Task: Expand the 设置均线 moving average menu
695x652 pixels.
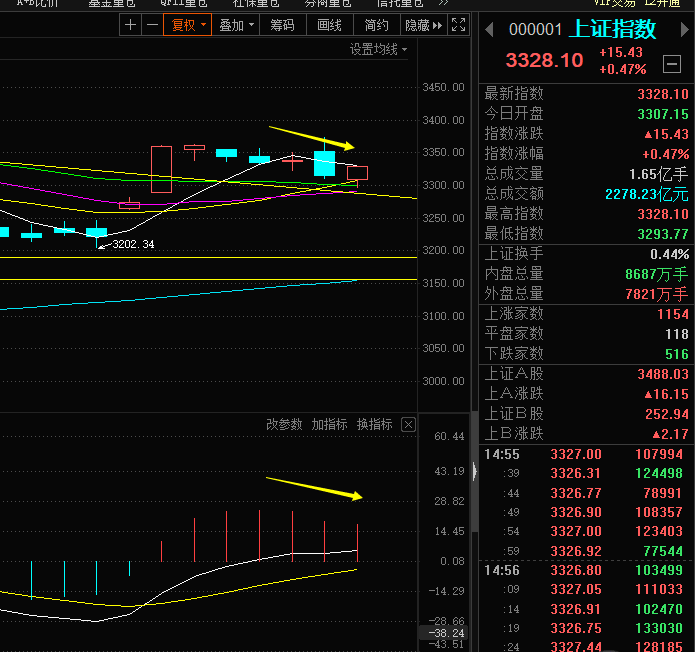Action: tap(379, 49)
